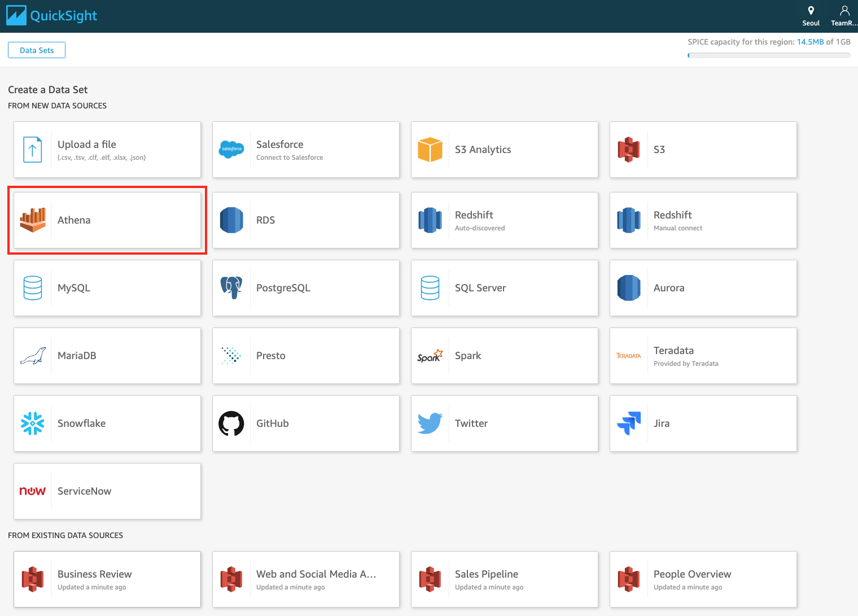Click the Twitter bird icon

[430, 423]
